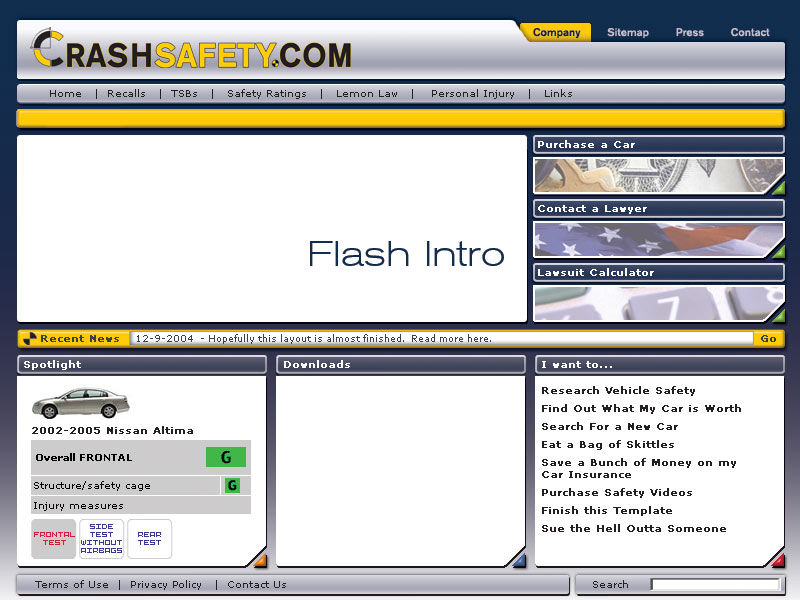This screenshot has height=600, width=800.
Task: Select the Rear Test button
Action: coord(149,539)
